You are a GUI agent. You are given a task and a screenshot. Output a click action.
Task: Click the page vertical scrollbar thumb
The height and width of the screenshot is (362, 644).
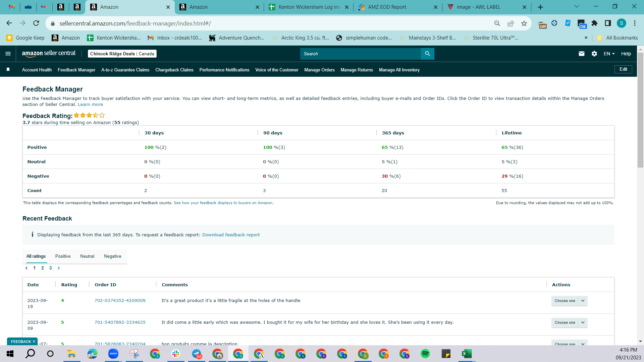click(640, 110)
